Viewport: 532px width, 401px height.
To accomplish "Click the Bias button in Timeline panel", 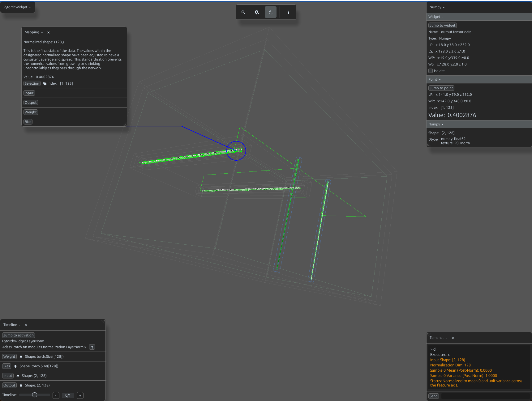I will [x=6, y=366].
